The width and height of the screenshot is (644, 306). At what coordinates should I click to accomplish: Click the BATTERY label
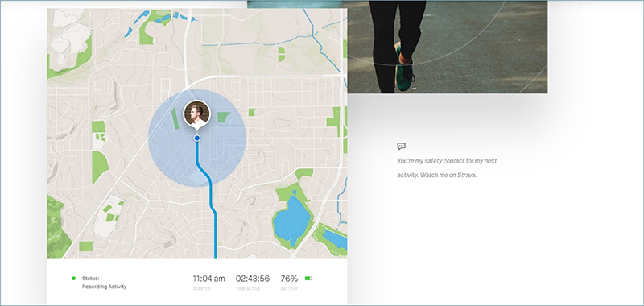pos(289,289)
